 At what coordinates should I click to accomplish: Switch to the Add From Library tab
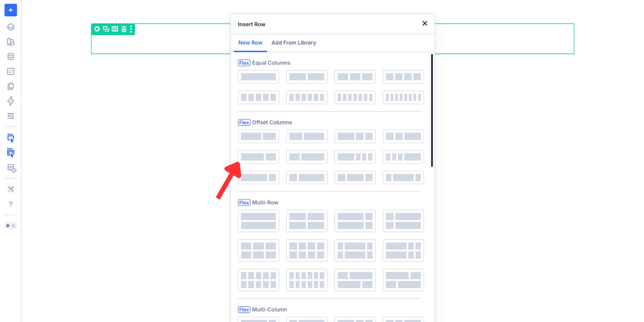[294, 43]
